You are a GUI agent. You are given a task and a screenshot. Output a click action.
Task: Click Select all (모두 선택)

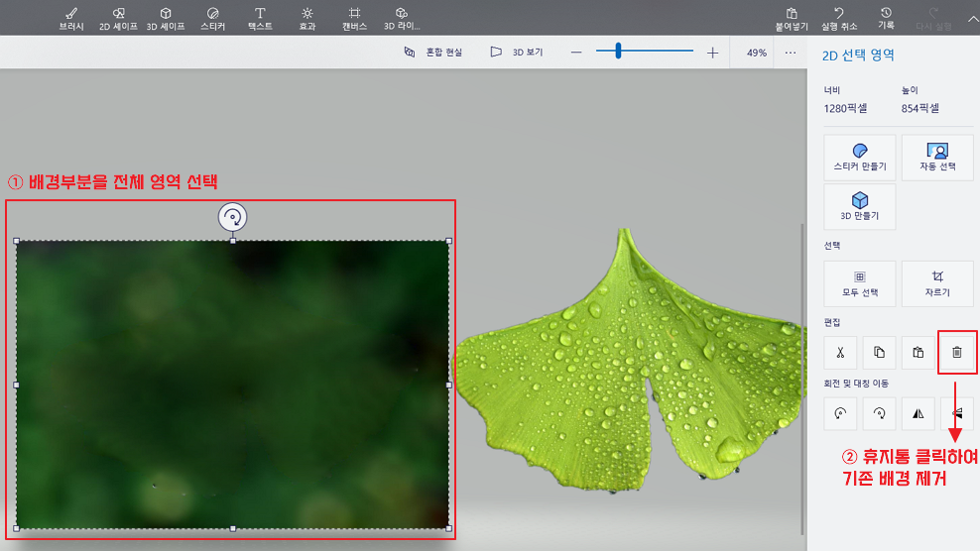859,283
